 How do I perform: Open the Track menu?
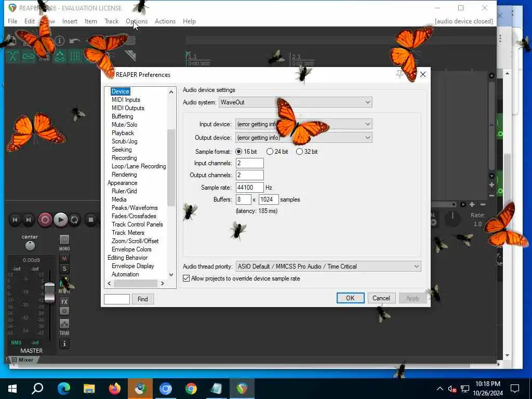[x=111, y=21]
